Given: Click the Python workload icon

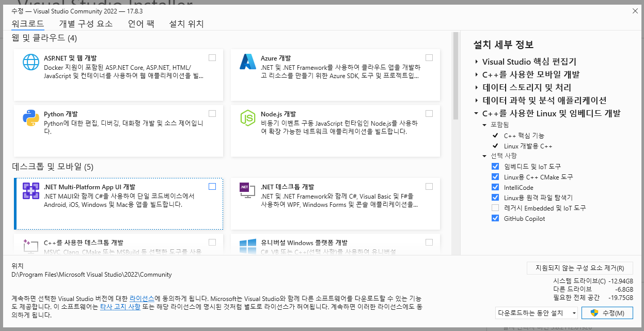Looking at the screenshot, I should [x=31, y=118].
